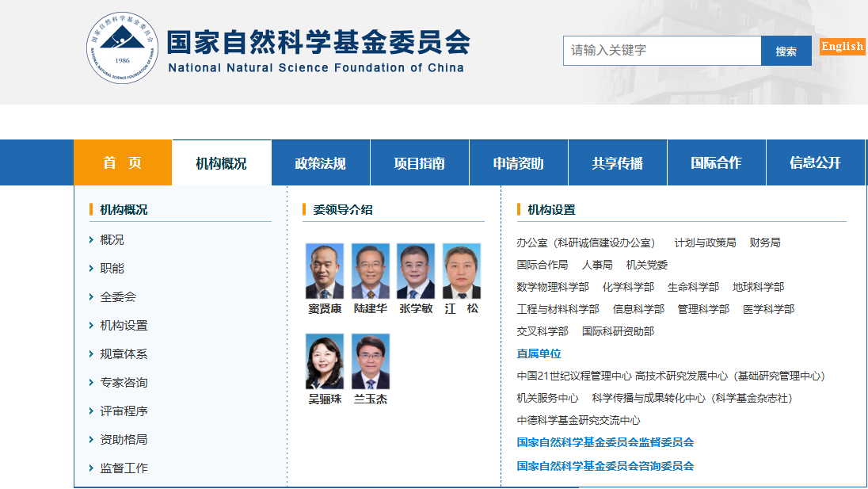
Task: Open 窦贤康's leader portrait photo
Action: [x=325, y=271]
